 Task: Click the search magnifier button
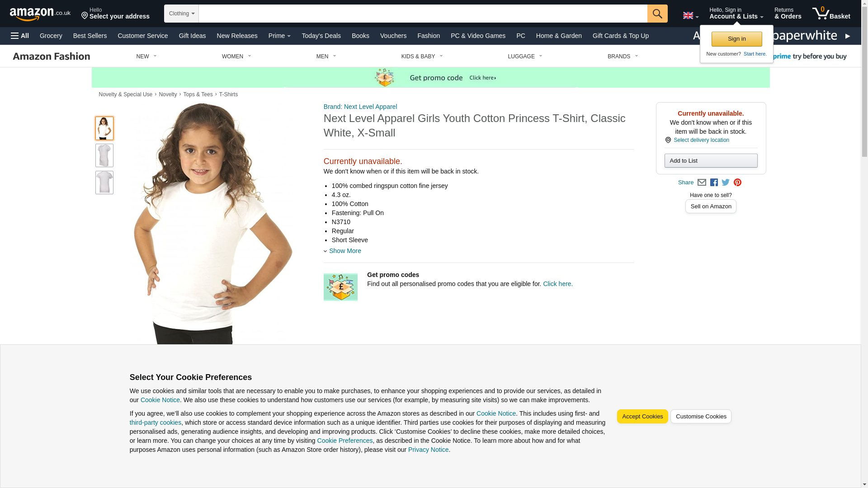point(657,14)
